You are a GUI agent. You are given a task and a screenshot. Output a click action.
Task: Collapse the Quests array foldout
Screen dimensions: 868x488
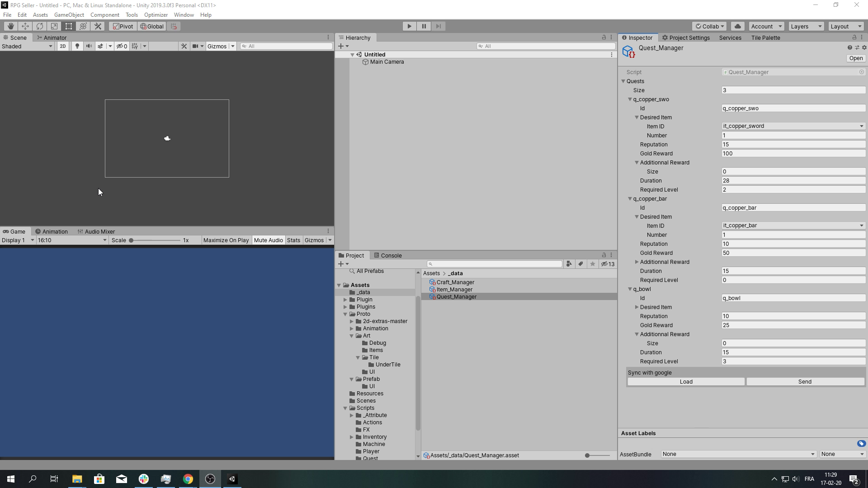click(623, 81)
